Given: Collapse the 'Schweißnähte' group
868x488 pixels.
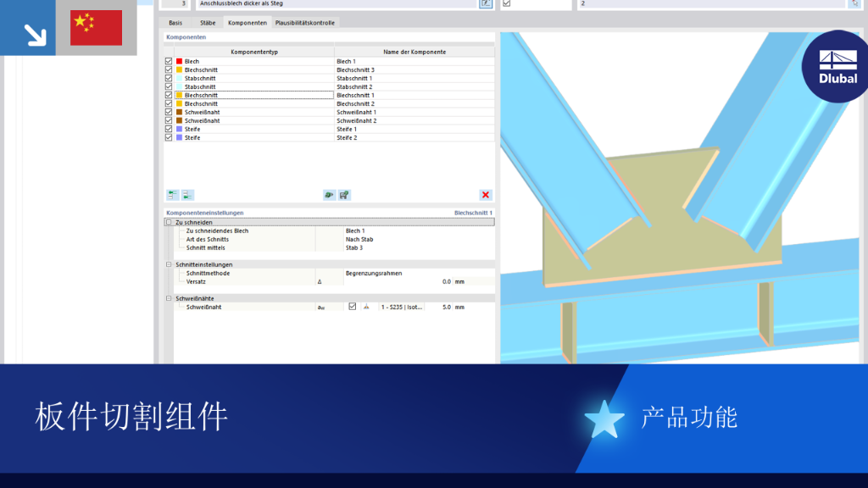Looking at the screenshot, I should (169, 298).
